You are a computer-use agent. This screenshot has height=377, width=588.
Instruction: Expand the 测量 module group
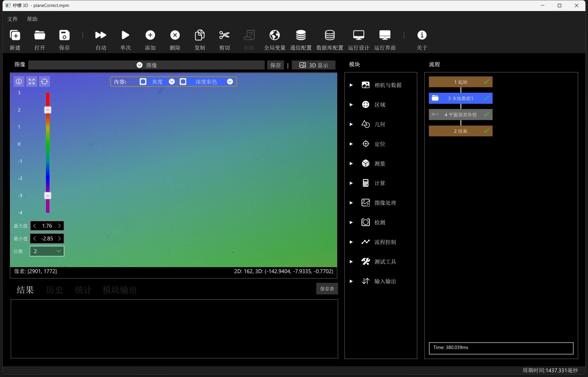point(351,164)
